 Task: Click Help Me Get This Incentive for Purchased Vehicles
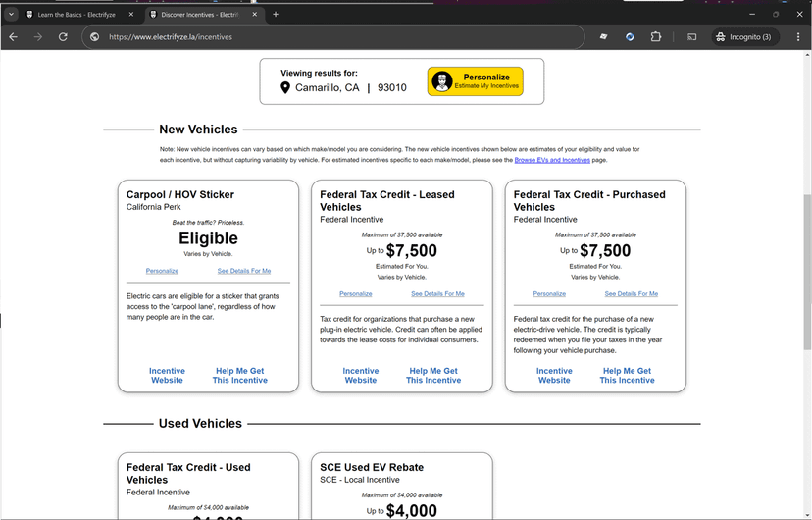click(x=627, y=376)
